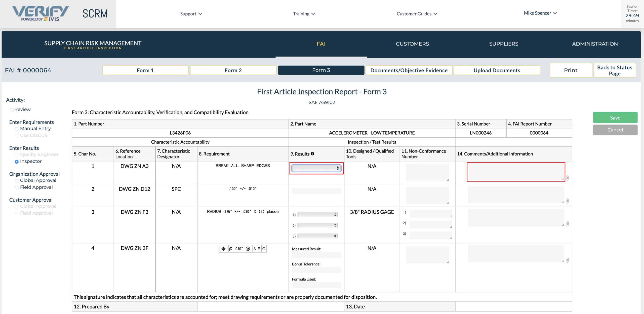Click the Cancel button
This screenshot has width=644, height=314.
click(x=615, y=130)
